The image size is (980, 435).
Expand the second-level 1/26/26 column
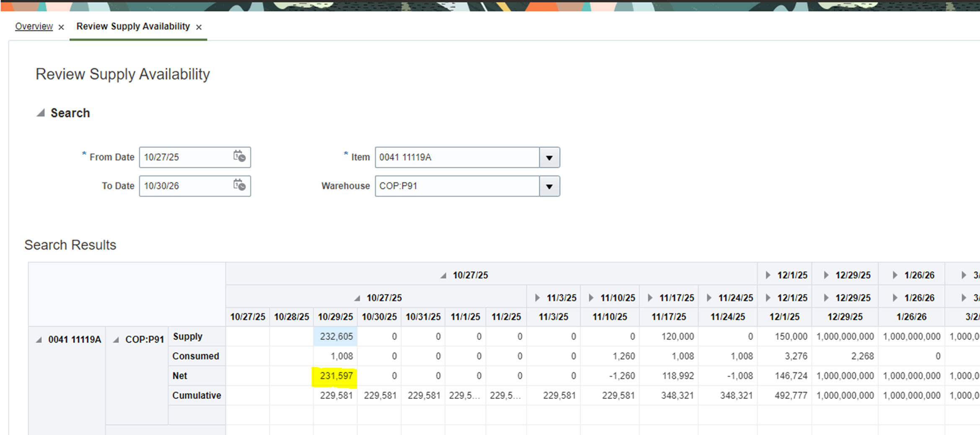[895, 298]
